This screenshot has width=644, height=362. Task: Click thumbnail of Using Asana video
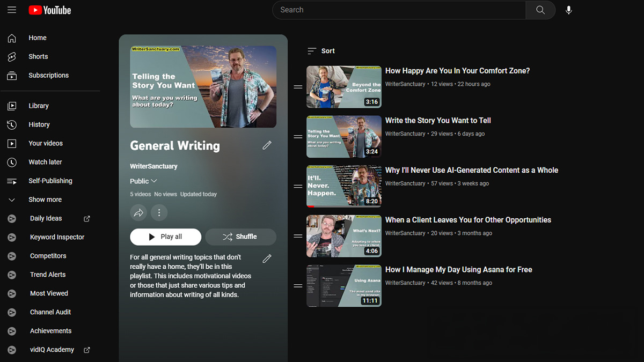pyautogui.click(x=344, y=286)
